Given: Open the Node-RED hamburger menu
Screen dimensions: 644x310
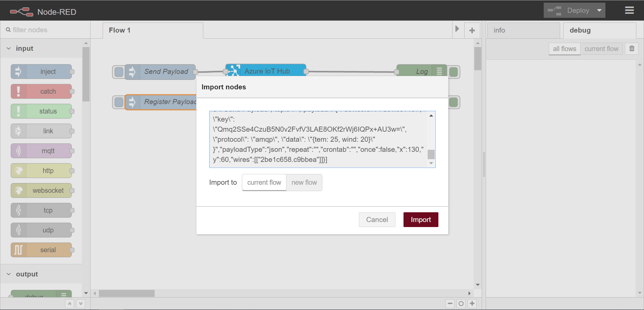Looking at the screenshot, I should tap(630, 10).
